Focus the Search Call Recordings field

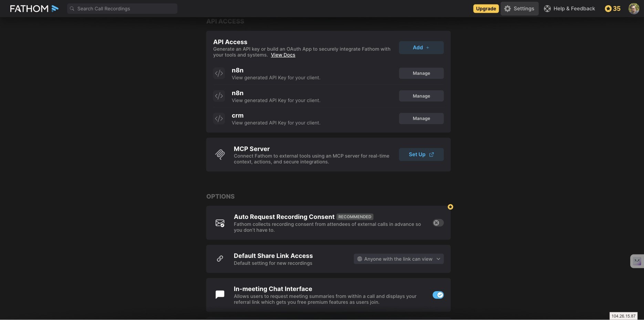tap(122, 9)
